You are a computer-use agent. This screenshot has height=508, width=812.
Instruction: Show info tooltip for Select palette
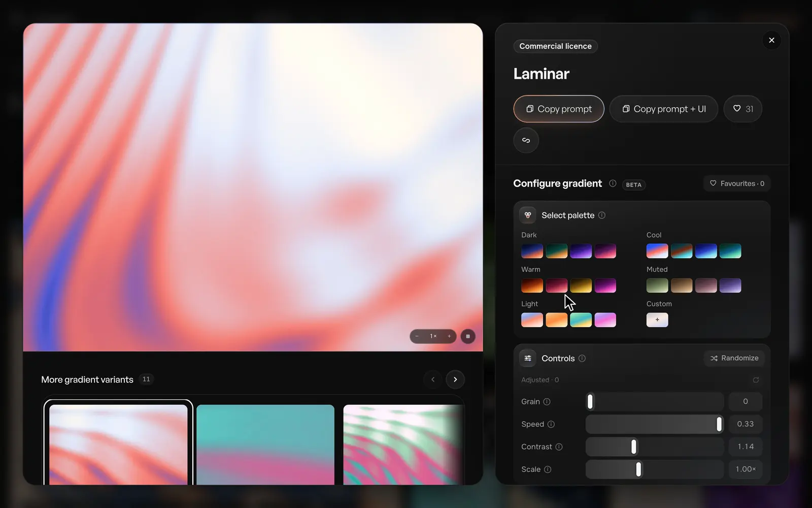[602, 215]
